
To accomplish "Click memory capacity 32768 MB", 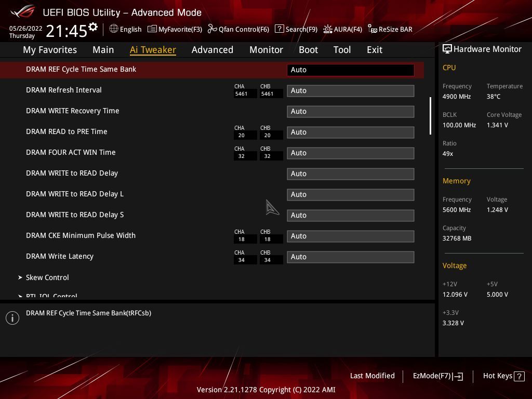I will coord(457,238).
